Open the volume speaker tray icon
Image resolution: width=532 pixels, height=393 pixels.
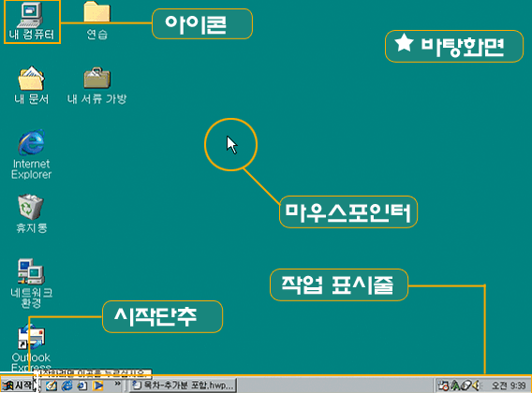(477, 386)
